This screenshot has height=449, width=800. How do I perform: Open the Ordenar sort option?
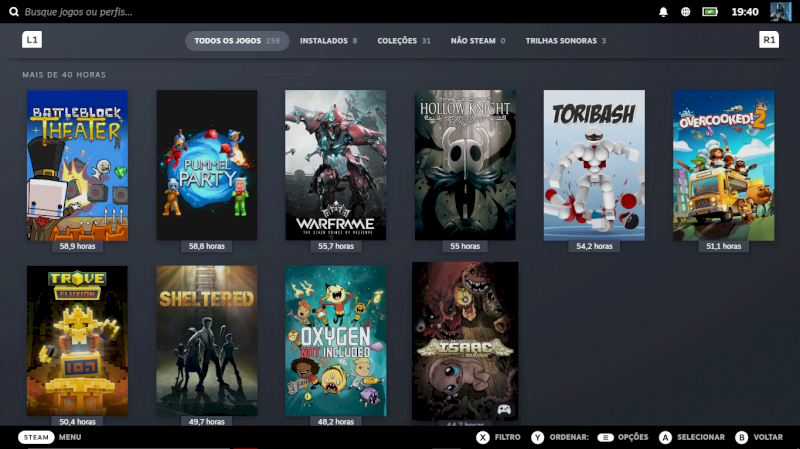tap(569, 437)
